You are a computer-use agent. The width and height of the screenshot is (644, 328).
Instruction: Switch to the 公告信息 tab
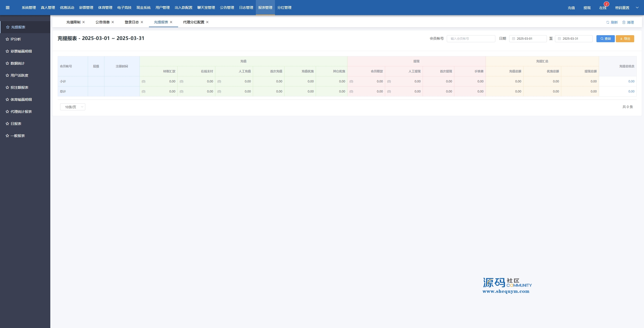tap(103, 22)
